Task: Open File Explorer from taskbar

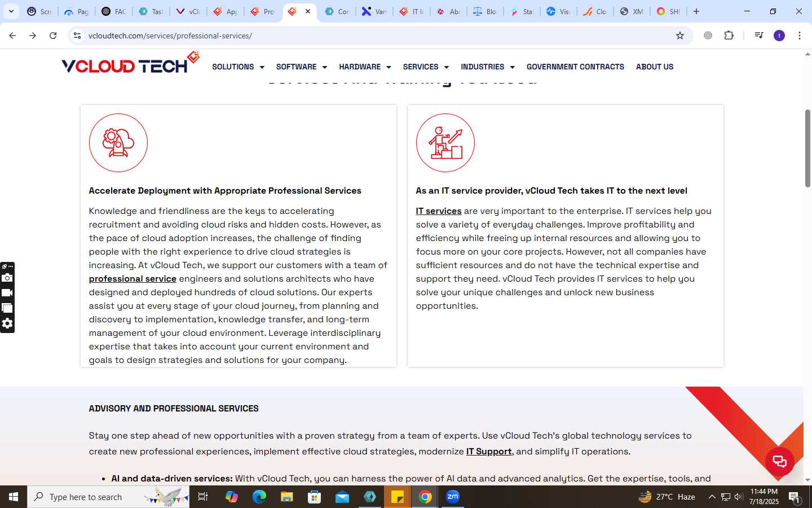Action: pyautogui.click(x=287, y=497)
